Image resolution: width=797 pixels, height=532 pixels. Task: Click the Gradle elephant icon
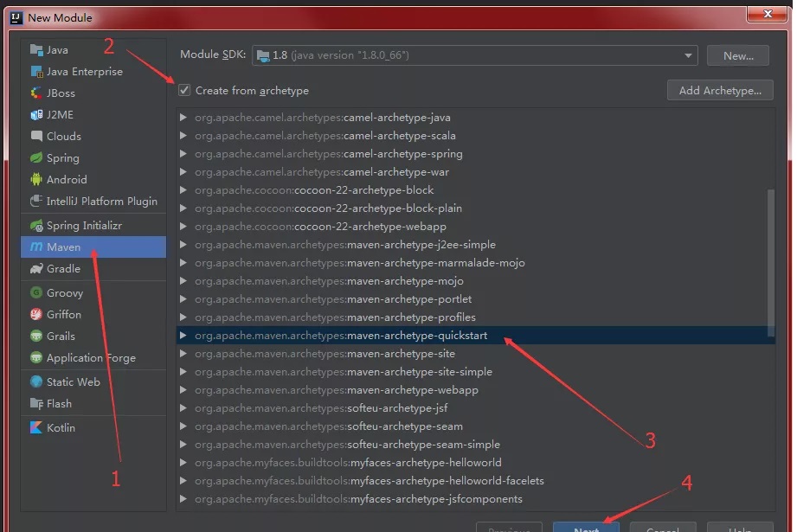pos(36,269)
